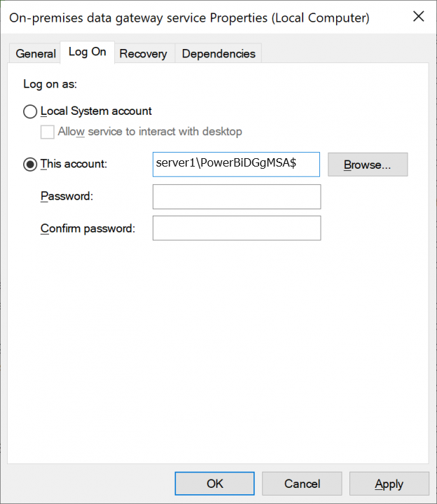Image resolution: width=437 pixels, height=504 pixels.
Task: Open the Recovery tab
Action: click(143, 53)
